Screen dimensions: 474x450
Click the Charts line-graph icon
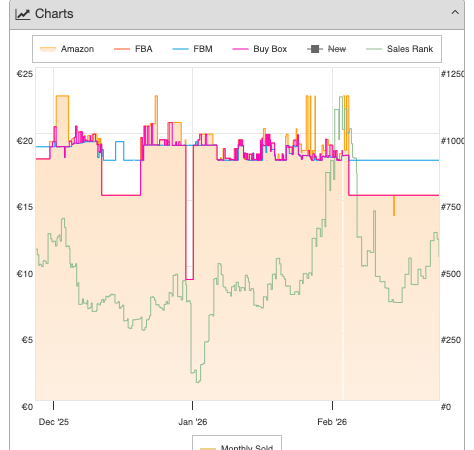23,14
